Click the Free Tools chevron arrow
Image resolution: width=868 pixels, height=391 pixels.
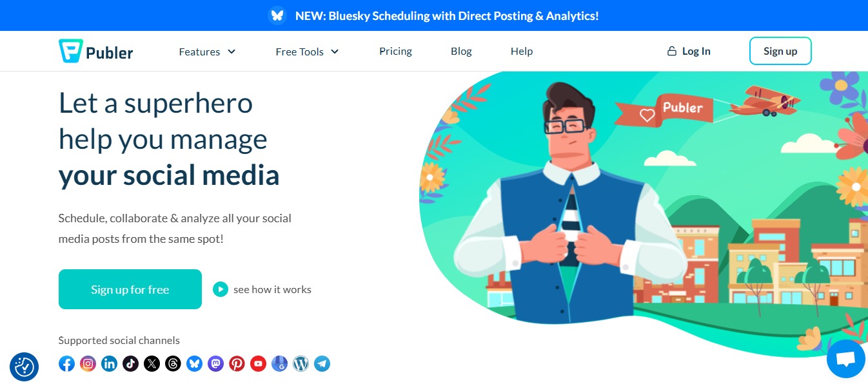tap(334, 52)
